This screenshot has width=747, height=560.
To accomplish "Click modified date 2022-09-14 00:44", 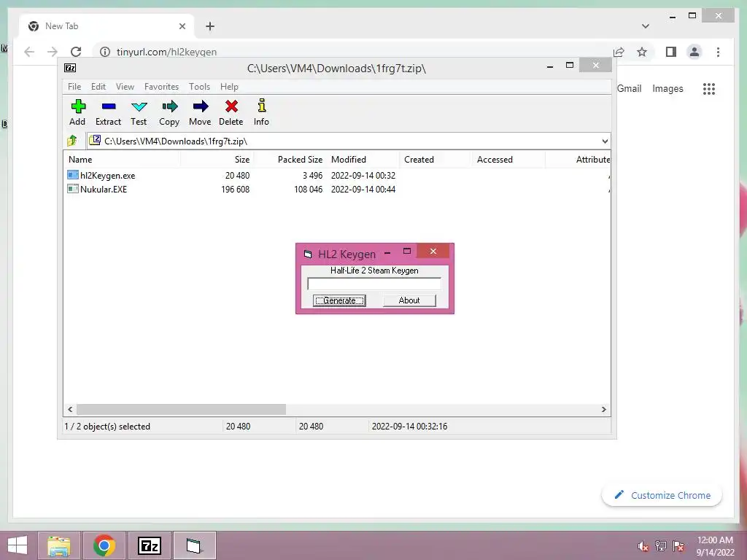I will [x=363, y=189].
